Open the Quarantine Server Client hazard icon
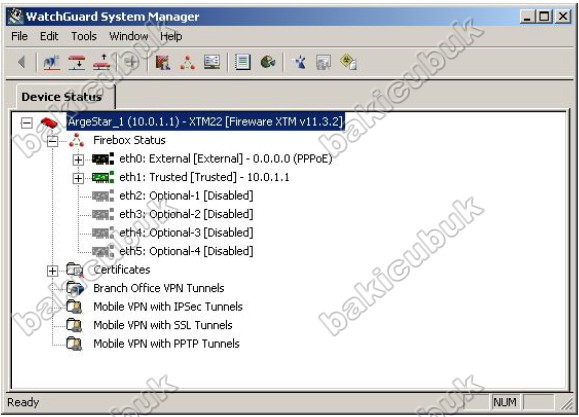579x417 pixels. pyautogui.click(x=348, y=62)
